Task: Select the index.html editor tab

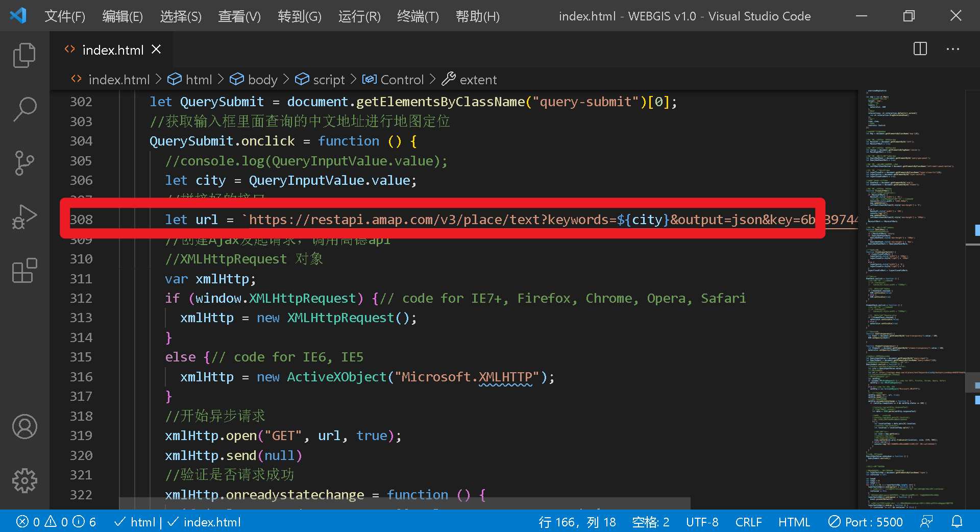Action: (x=111, y=50)
